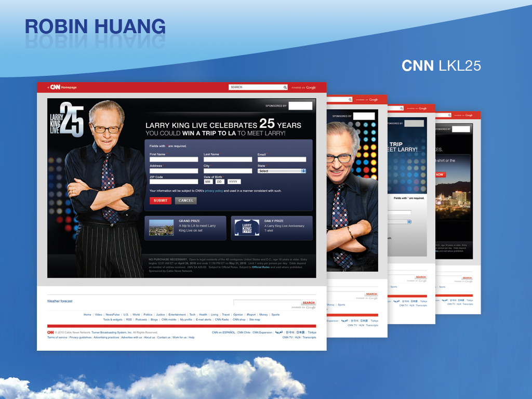This screenshot has width=532, height=399.
Task: Click the MM date of birth field
Action: tap(208, 182)
